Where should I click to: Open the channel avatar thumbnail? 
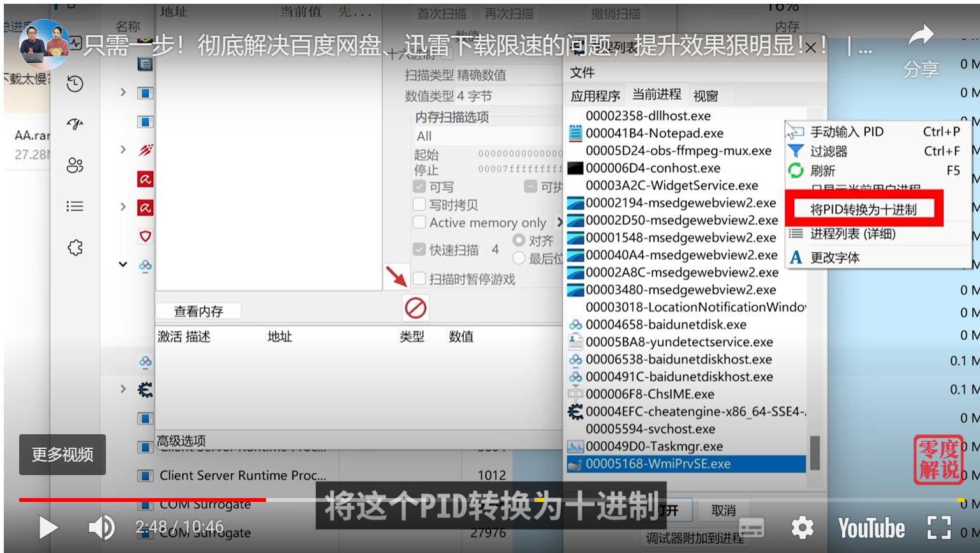click(44, 44)
